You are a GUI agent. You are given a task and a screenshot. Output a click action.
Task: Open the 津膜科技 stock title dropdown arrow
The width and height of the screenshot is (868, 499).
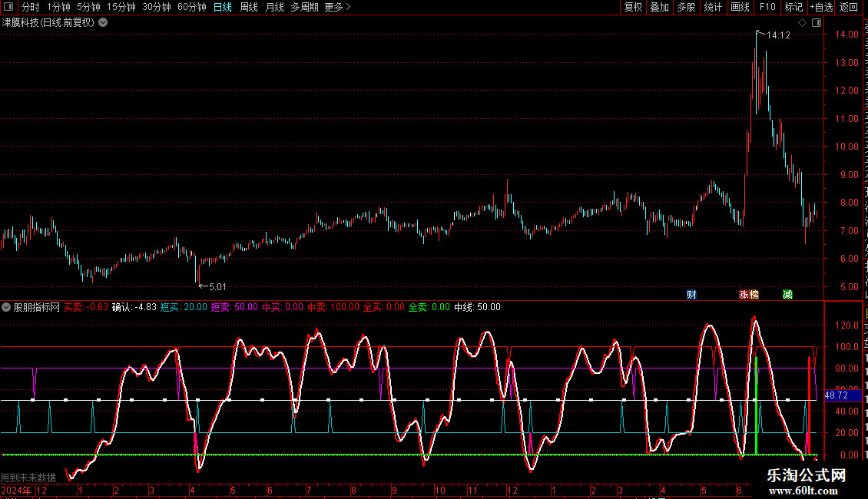click(103, 23)
